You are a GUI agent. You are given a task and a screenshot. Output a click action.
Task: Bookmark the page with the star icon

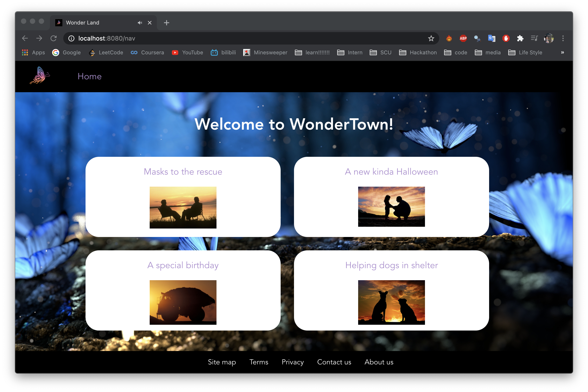(431, 38)
